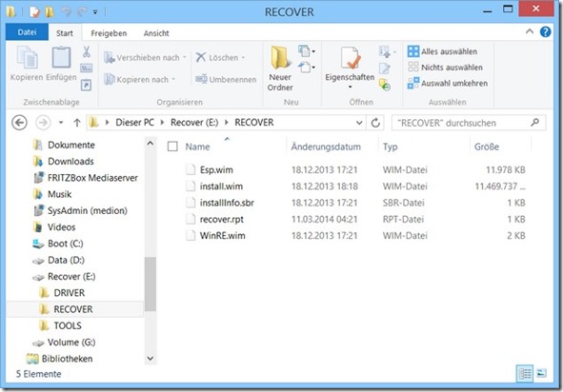563x392 pixels.
Task: Expand the address bar history dropdown
Action: click(359, 123)
